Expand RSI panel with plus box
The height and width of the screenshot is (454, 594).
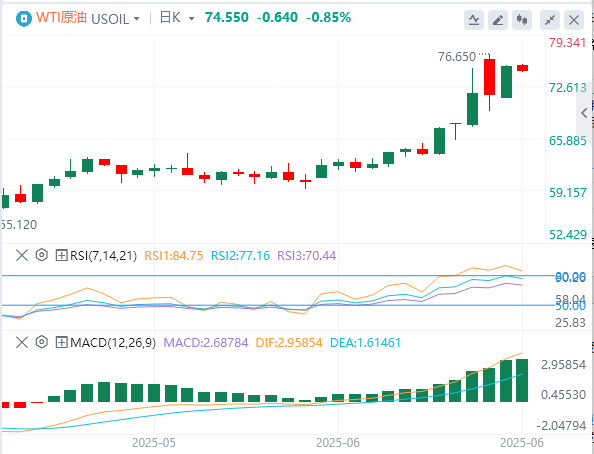[61, 255]
